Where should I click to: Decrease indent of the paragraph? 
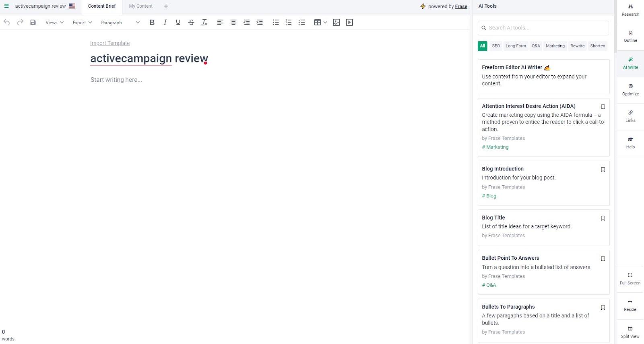(x=247, y=23)
